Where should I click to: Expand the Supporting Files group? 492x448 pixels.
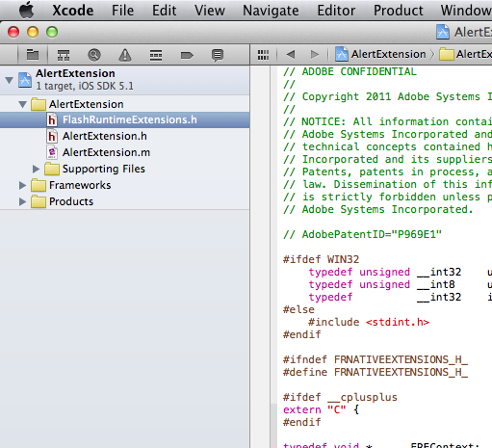(x=36, y=169)
